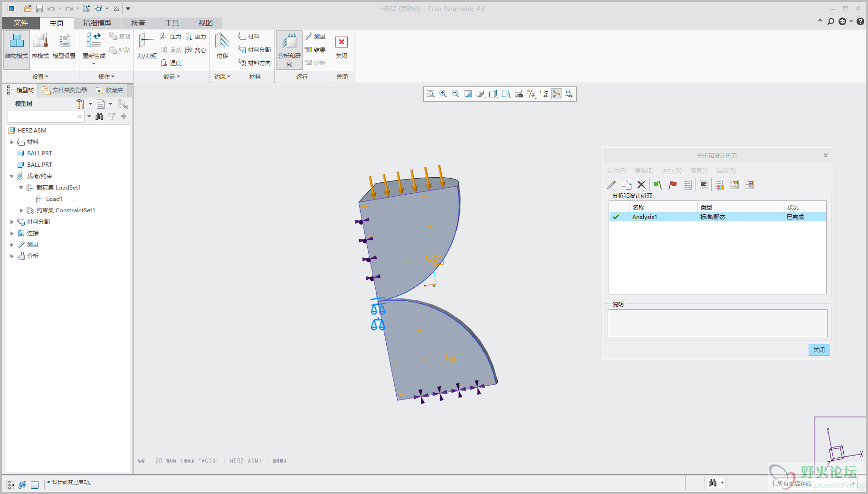The image size is (868, 494).
Task: Open 分析和研究 analyses and studies
Action: point(289,50)
